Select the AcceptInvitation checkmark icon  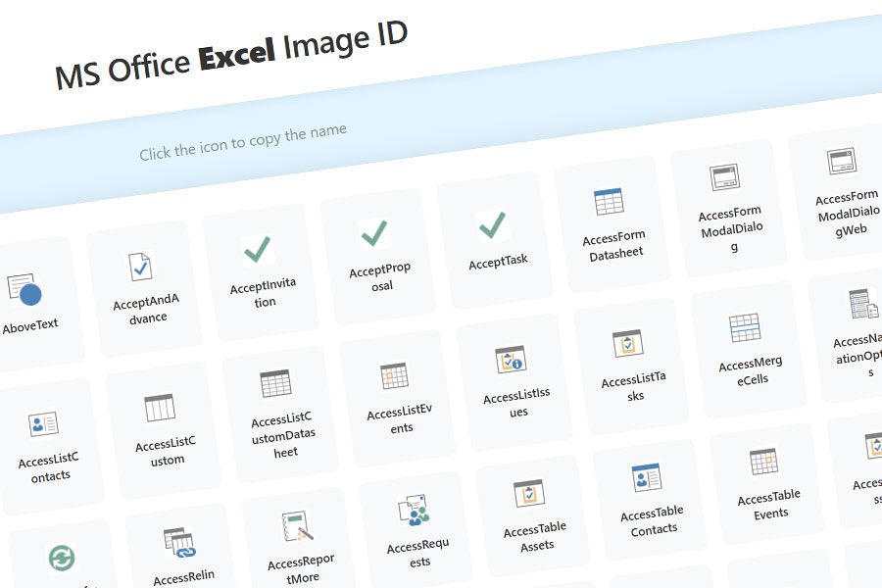(x=258, y=250)
